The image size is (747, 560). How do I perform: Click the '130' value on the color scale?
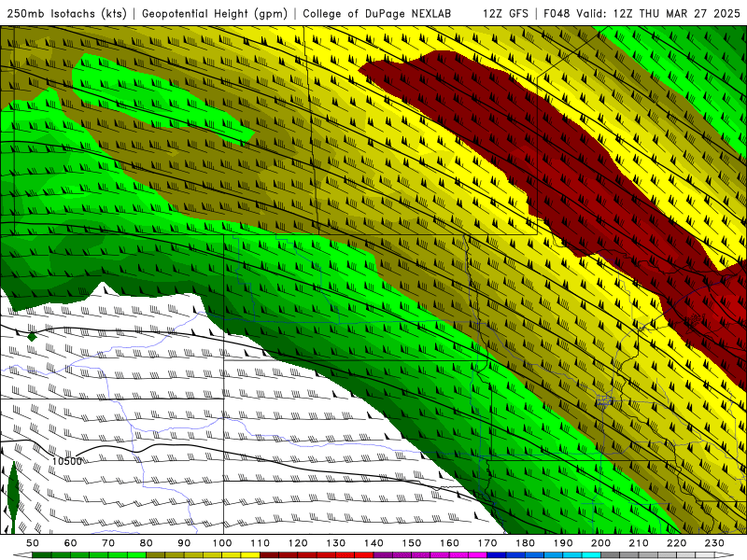coord(336,543)
